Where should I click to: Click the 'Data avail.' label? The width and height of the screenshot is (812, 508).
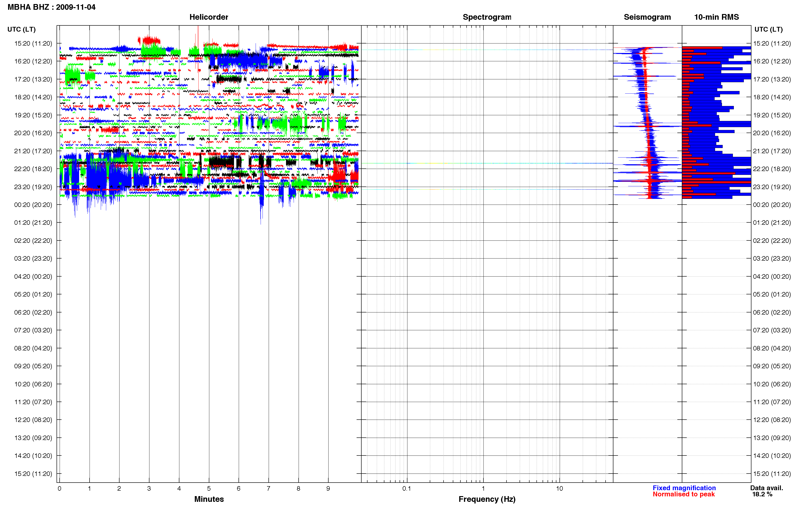pyautogui.click(x=766, y=488)
